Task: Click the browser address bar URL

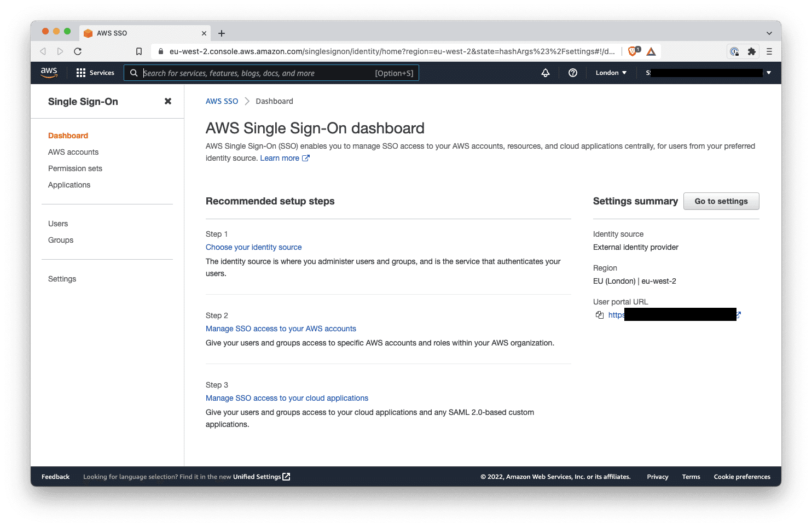Action: tap(392, 51)
